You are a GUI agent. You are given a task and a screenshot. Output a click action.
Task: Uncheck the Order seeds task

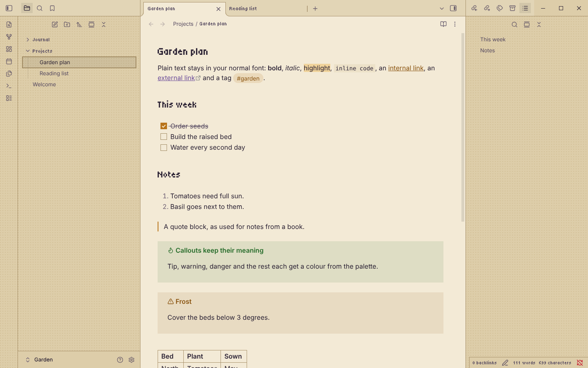click(x=164, y=126)
